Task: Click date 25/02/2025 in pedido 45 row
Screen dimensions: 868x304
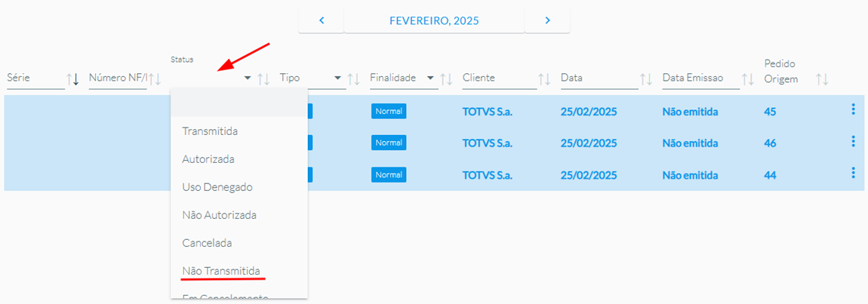Action: (x=589, y=112)
